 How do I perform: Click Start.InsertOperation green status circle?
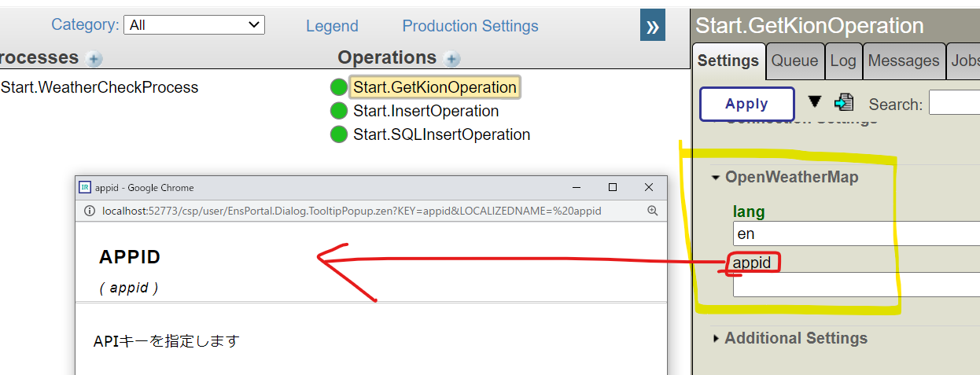[x=339, y=111]
